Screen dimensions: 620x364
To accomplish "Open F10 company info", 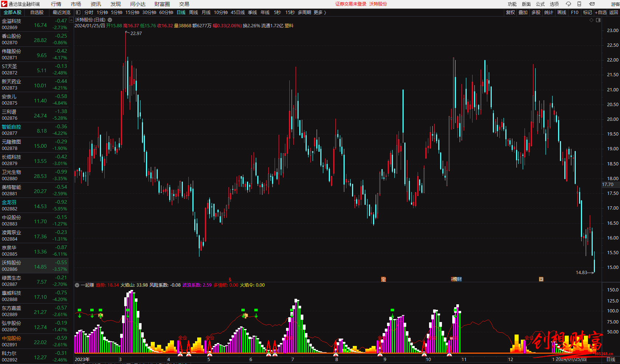I will (575, 13).
